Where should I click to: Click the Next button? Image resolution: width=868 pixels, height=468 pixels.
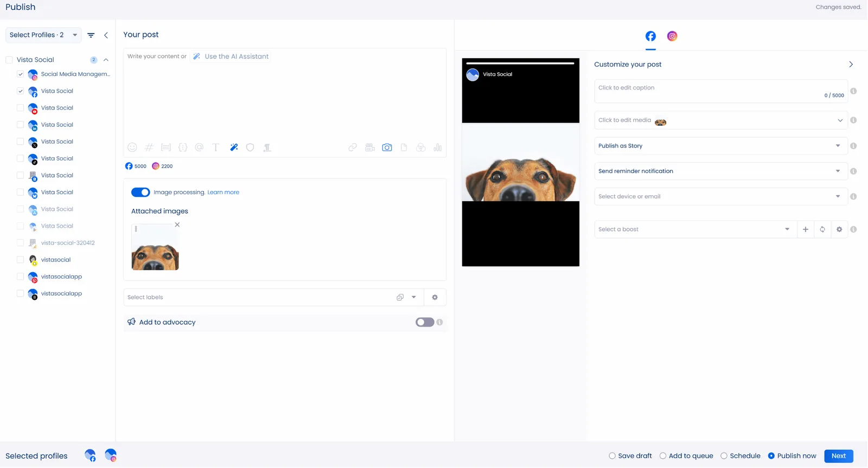pos(838,456)
